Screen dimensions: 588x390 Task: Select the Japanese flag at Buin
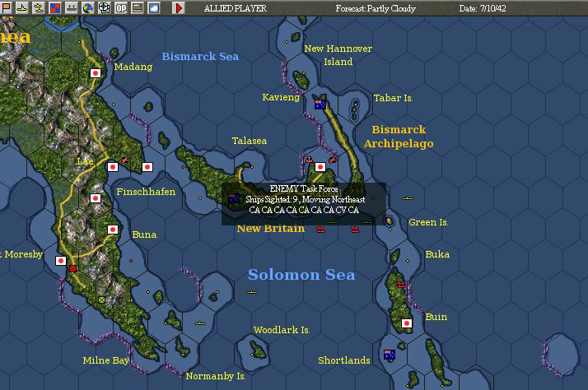407,323
